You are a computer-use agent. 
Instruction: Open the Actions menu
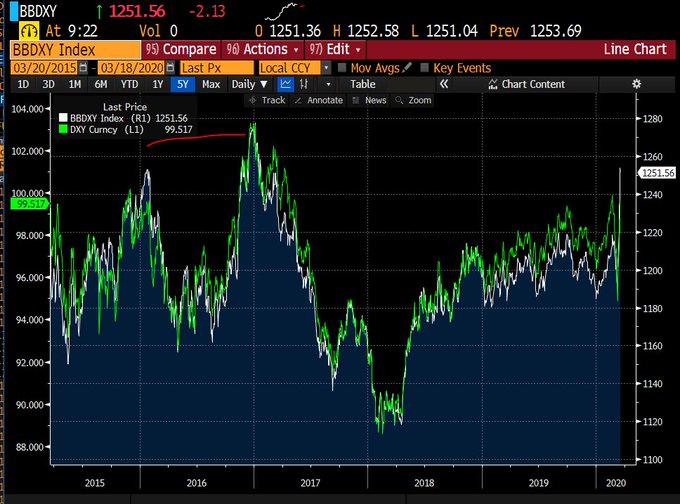[262, 49]
